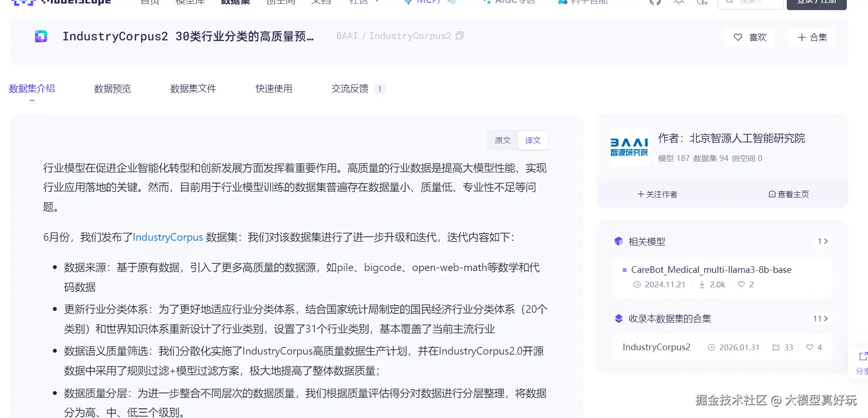The width and height of the screenshot is (868, 418).
Task: Show the original text with 原文
Action: click(503, 140)
